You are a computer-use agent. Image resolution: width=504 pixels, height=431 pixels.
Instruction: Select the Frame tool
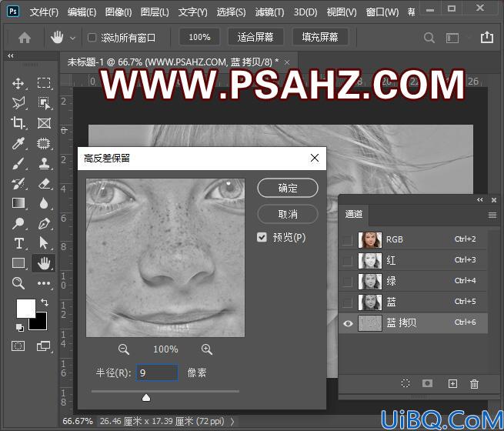(x=44, y=123)
